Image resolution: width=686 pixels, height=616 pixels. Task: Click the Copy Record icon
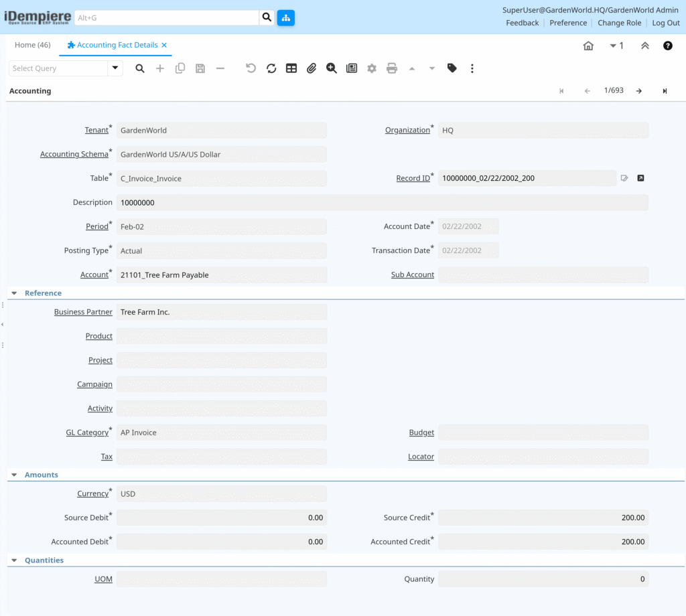(180, 68)
